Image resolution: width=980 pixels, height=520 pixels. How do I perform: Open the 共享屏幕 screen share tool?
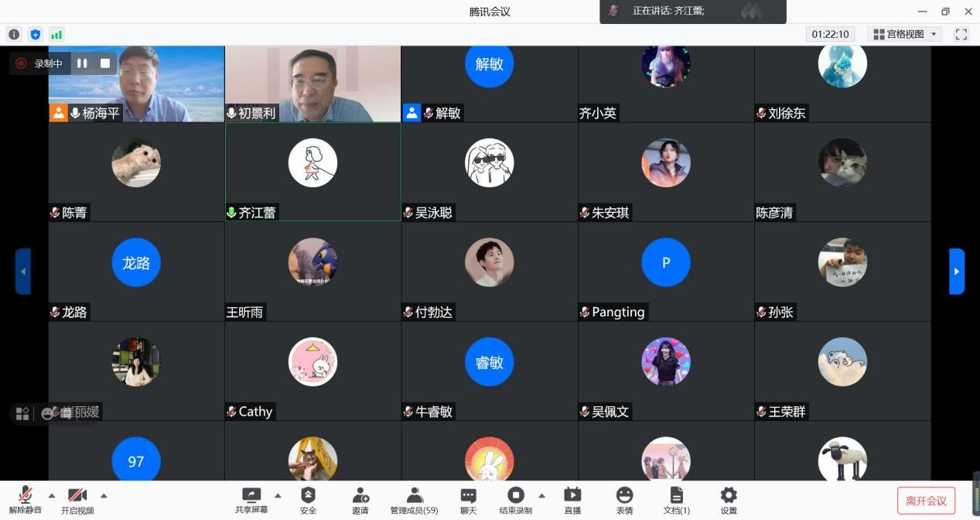(x=251, y=500)
